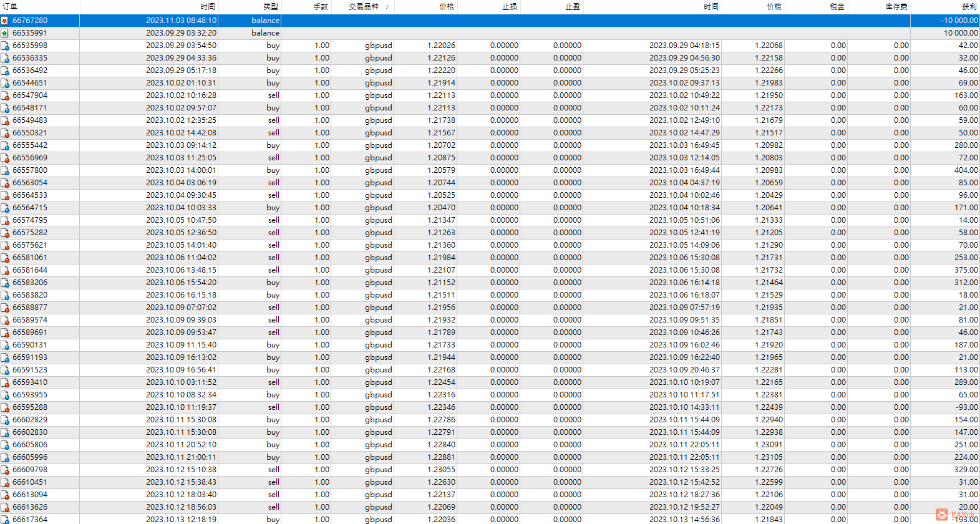Click the 手数 column header

point(321,7)
